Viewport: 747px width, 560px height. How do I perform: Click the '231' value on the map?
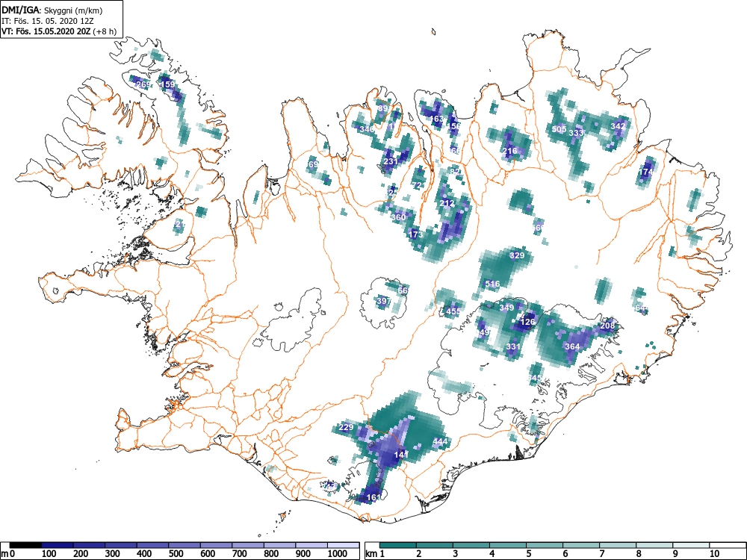(391, 161)
